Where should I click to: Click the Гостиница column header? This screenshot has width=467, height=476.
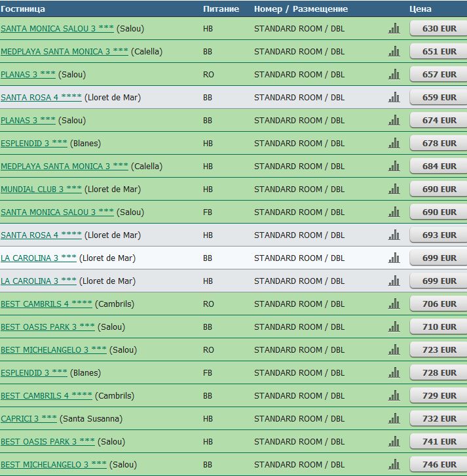click(x=23, y=9)
